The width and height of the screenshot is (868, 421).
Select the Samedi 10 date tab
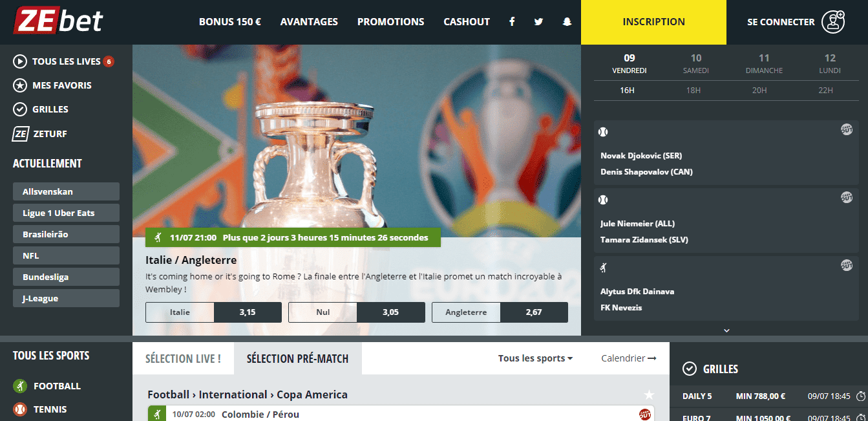click(695, 63)
